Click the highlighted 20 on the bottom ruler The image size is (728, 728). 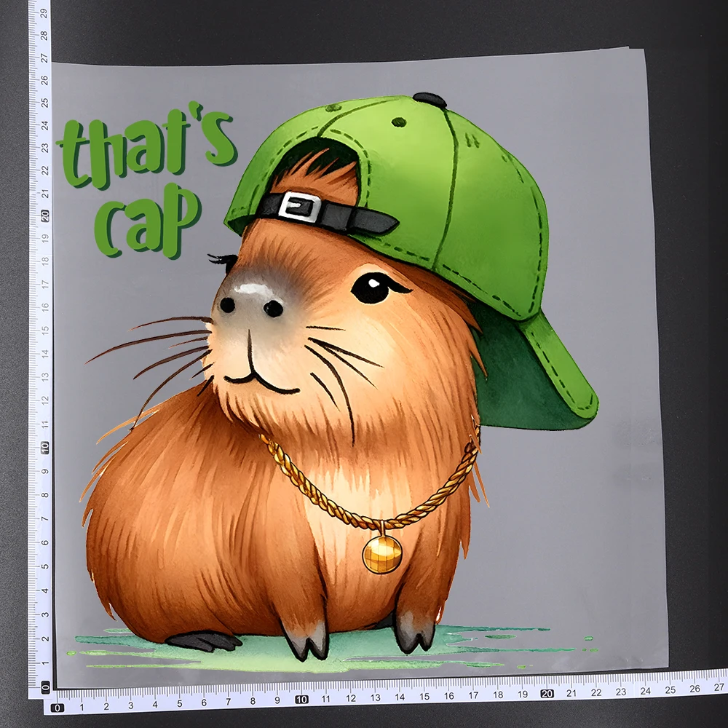pyautogui.click(x=547, y=693)
